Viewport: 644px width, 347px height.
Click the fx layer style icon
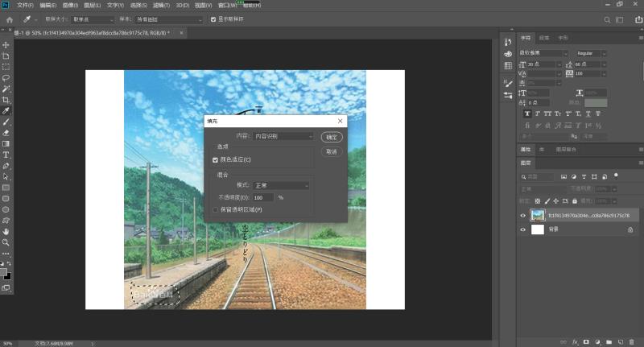click(x=575, y=341)
